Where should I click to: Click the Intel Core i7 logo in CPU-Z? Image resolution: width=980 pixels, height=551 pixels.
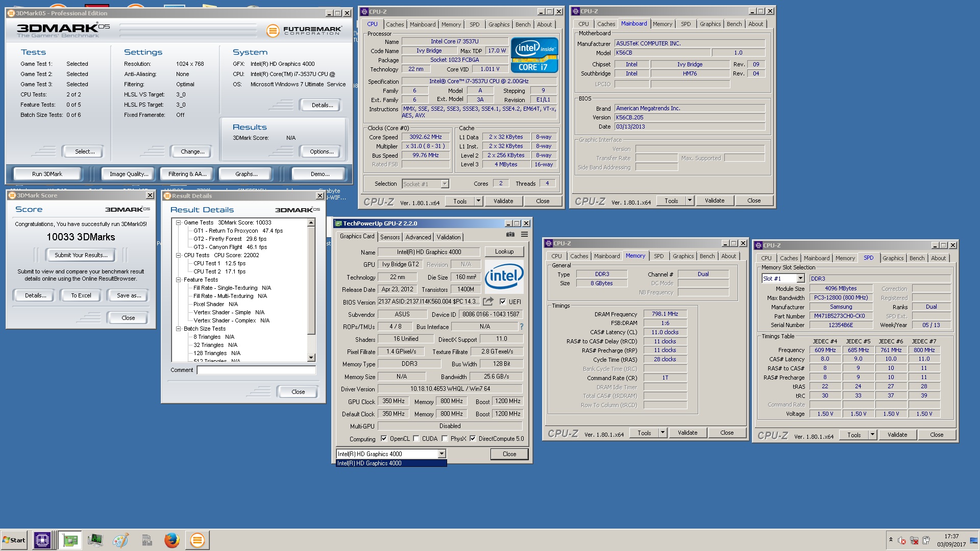coord(534,55)
